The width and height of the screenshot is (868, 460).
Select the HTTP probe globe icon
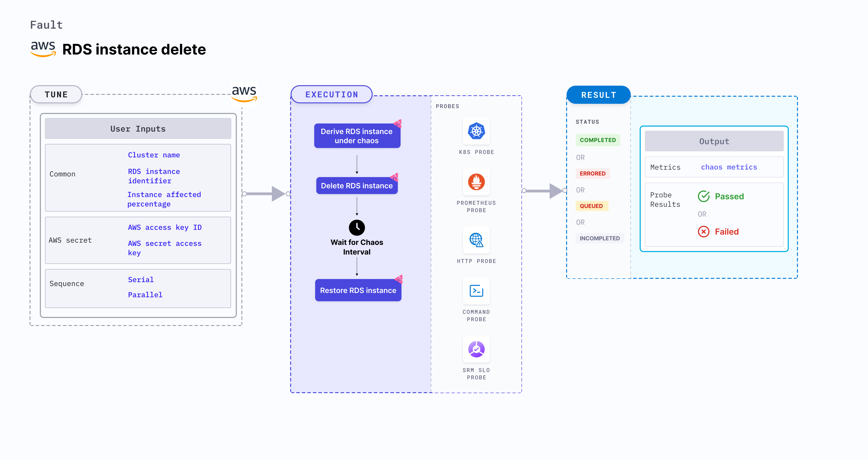(476, 240)
